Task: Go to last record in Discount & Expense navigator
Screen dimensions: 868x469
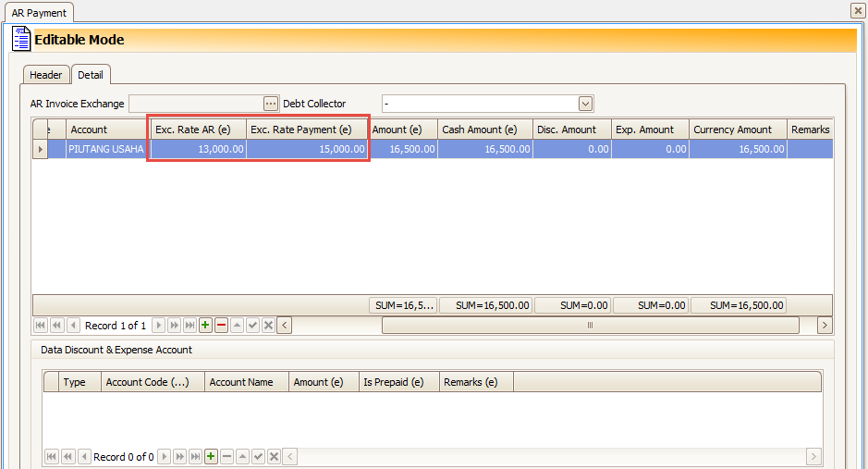Action: pos(195,456)
